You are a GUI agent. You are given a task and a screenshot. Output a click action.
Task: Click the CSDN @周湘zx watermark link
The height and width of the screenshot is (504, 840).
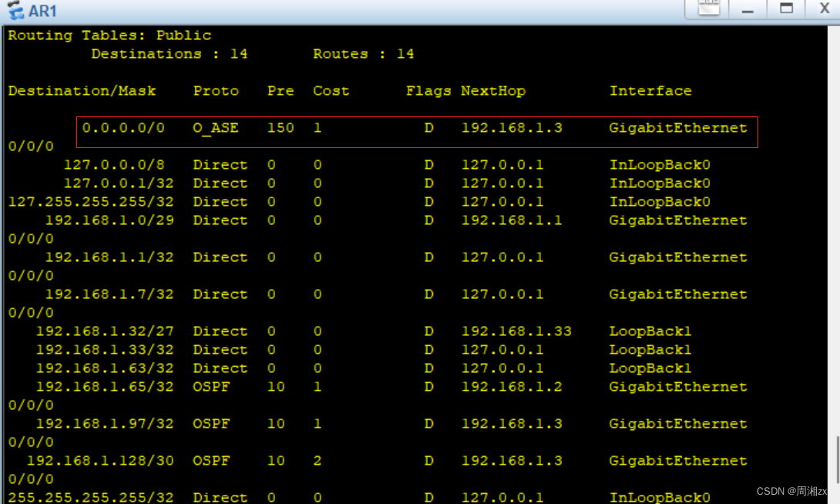[x=788, y=491]
